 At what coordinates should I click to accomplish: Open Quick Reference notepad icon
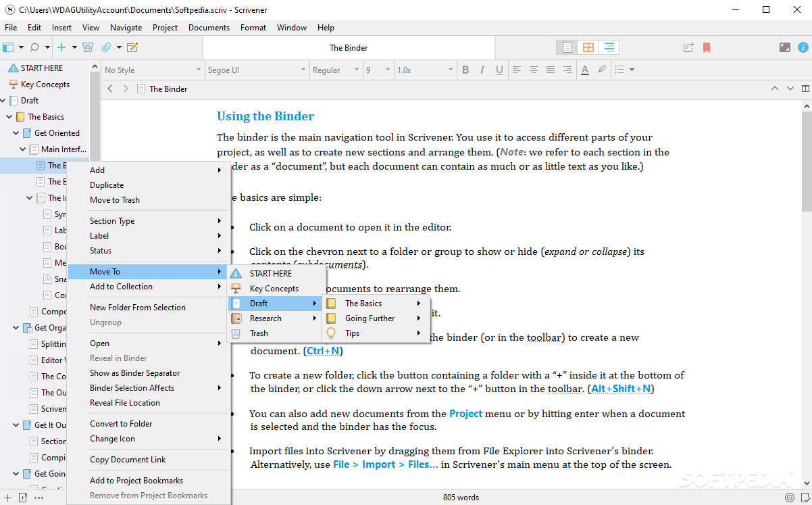[132, 47]
